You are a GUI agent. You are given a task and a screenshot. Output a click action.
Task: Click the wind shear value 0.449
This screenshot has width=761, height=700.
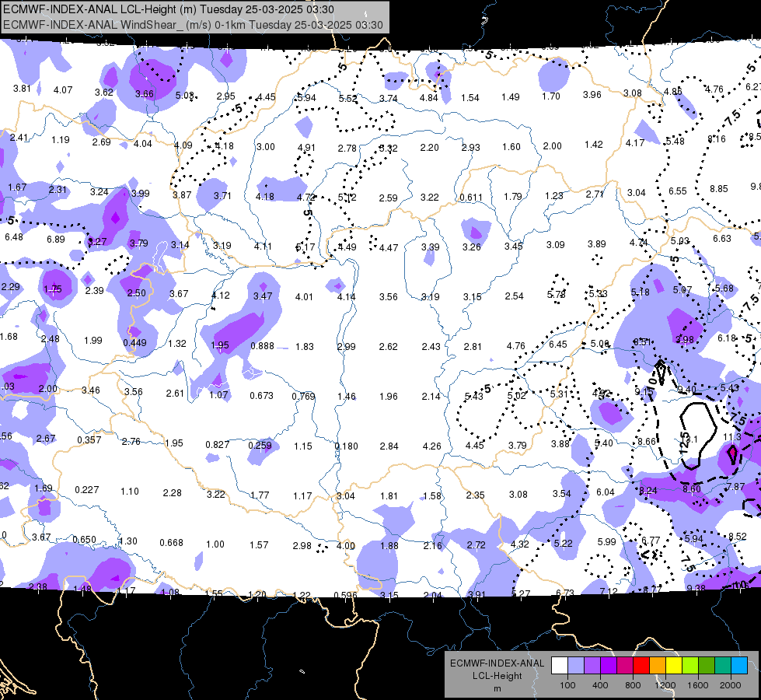pyautogui.click(x=134, y=342)
